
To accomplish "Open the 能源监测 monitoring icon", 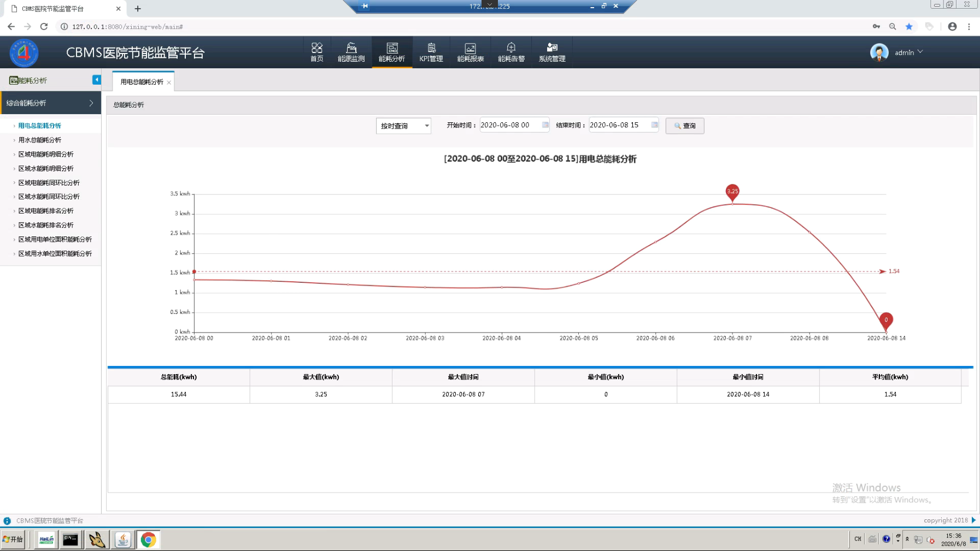I will coord(351,52).
